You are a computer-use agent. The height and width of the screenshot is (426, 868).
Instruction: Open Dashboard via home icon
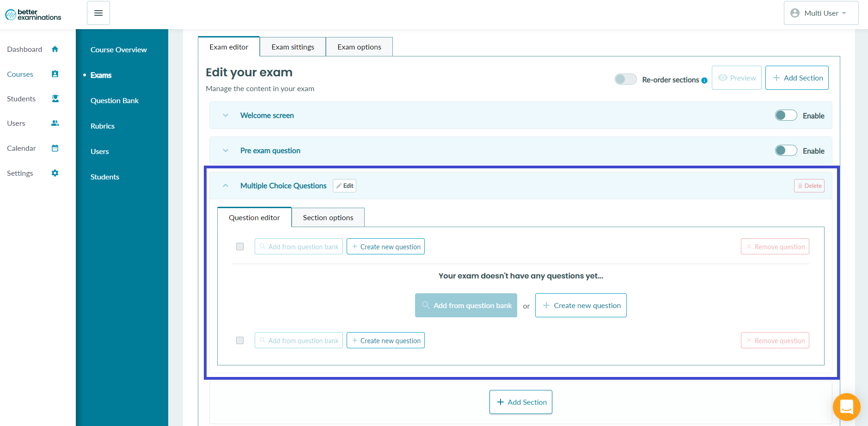[x=55, y=49]
